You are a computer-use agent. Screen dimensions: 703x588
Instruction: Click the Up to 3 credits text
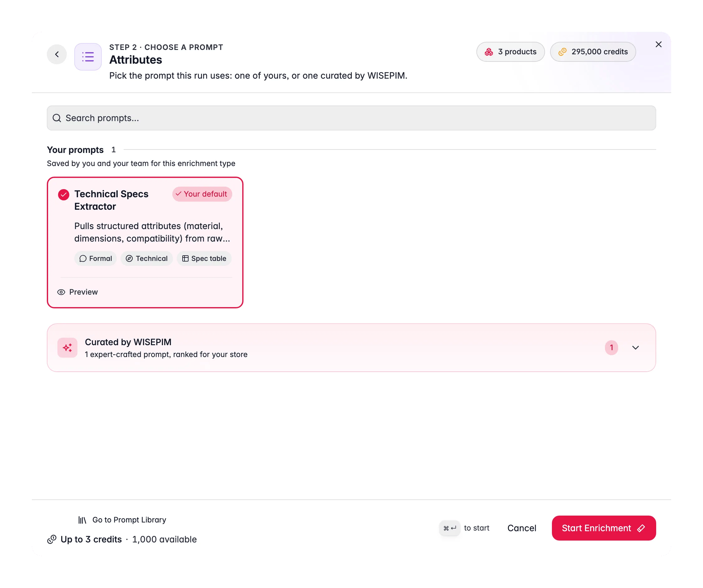91,540
